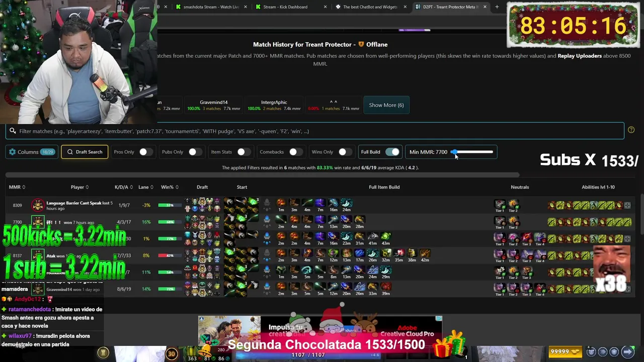Click the search magnifier icon in filter bar
This screenshot has width=644, height=362.
click(x=13, y=131)
